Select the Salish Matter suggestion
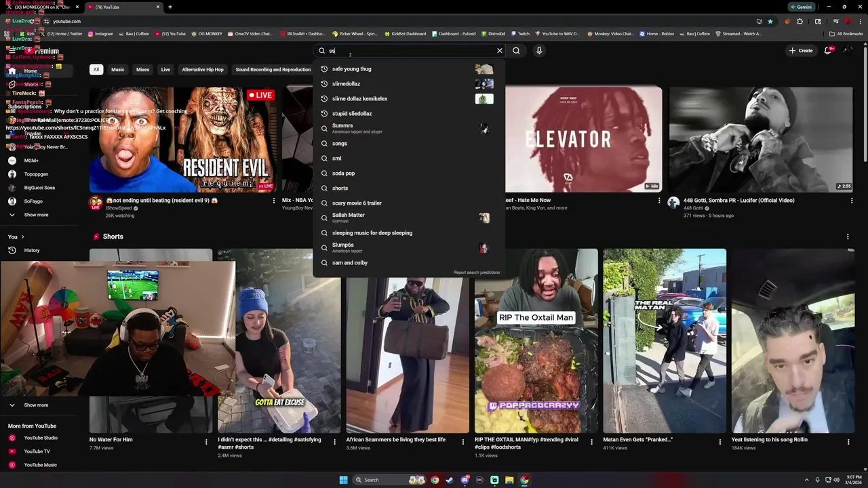 pos(408,218)
